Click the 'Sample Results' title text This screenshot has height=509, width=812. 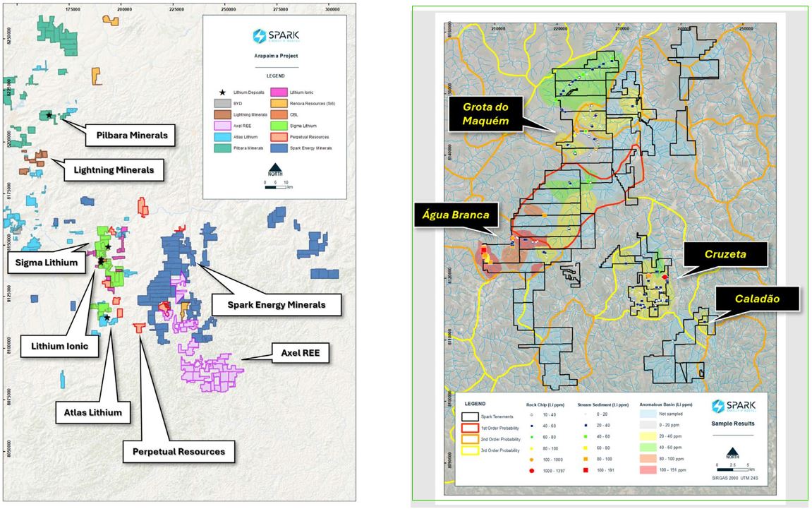tap(733, 424)
